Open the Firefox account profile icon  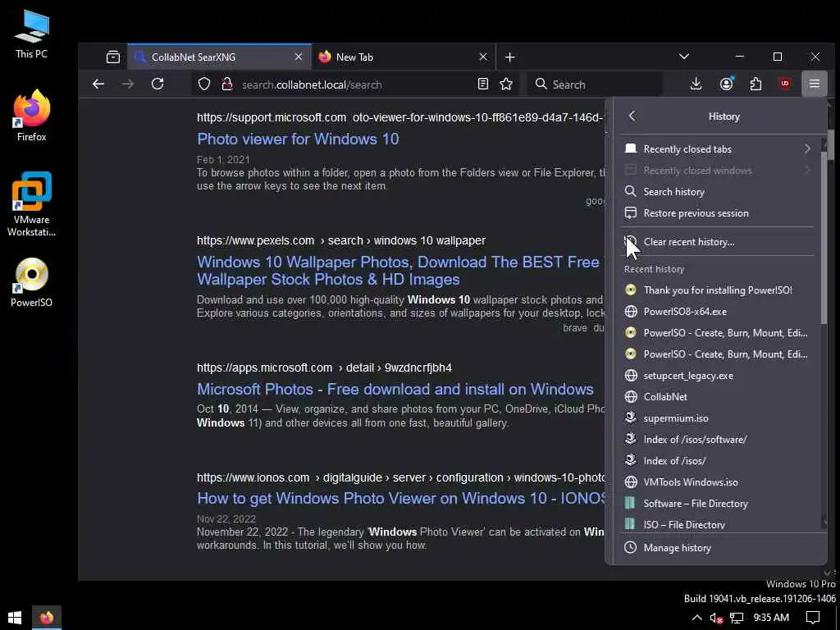tap(727, 84)
